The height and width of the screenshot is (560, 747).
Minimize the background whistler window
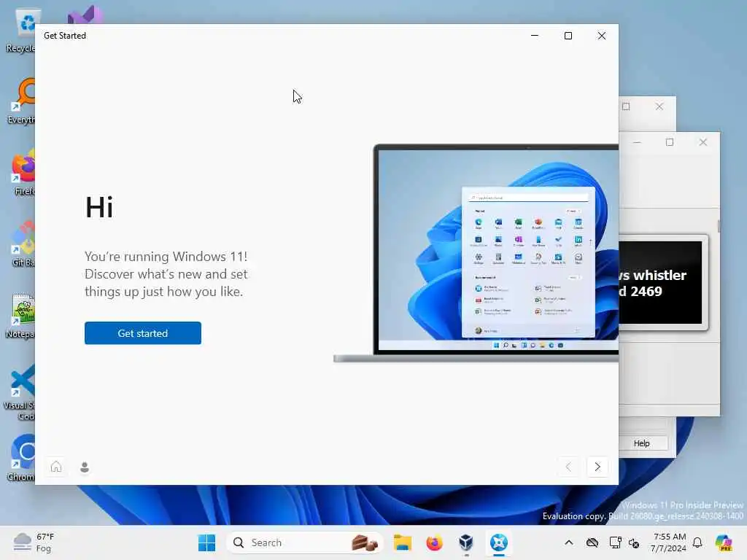click(x=637, y=142)
